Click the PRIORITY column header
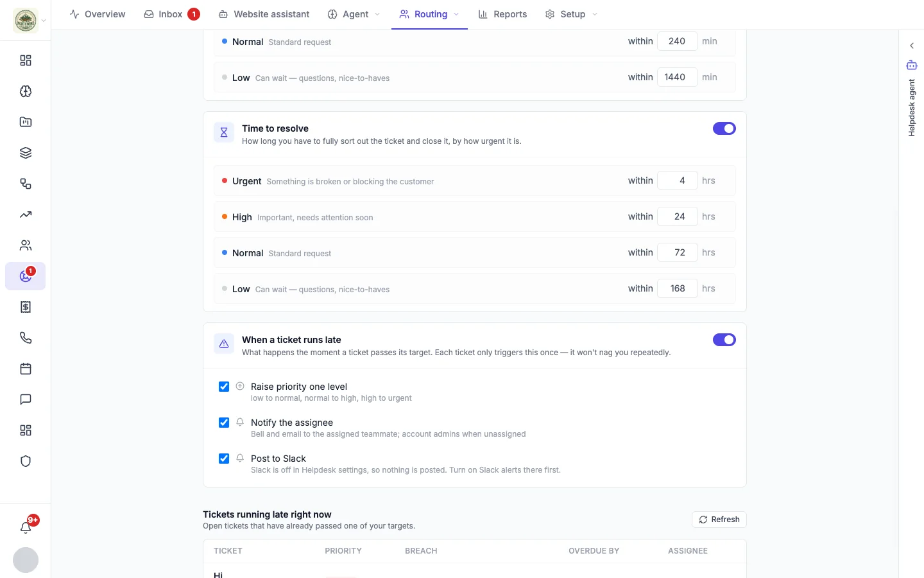Image resolution: width=924 pixels, height=578 pixels. (343, 551)
